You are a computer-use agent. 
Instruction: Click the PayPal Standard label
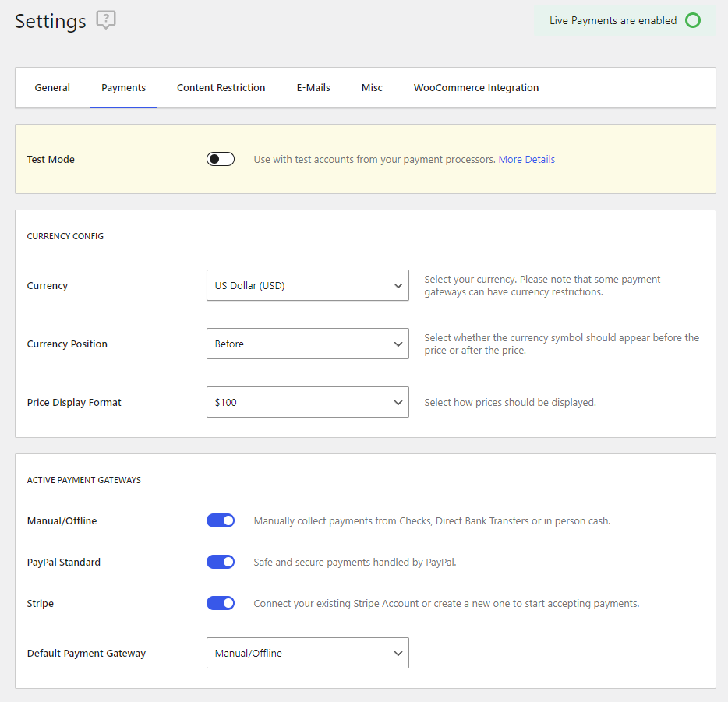point(64,562)
